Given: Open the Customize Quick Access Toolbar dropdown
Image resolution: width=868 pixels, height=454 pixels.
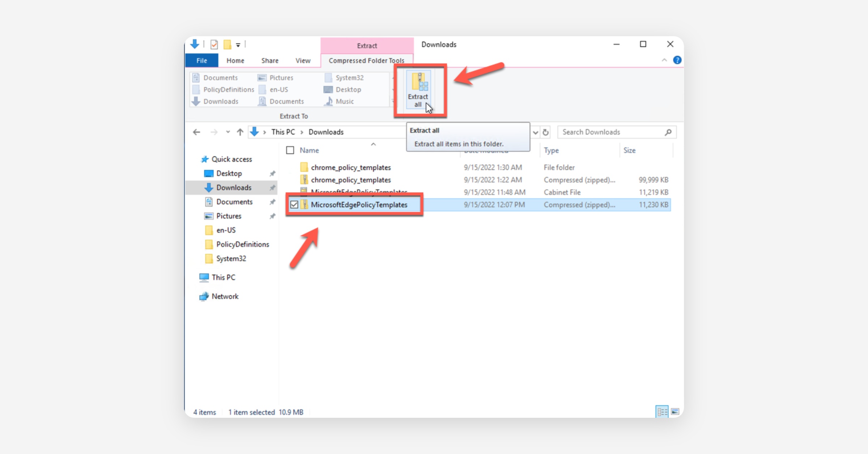Looking at the screenshot, I should 238,45.
